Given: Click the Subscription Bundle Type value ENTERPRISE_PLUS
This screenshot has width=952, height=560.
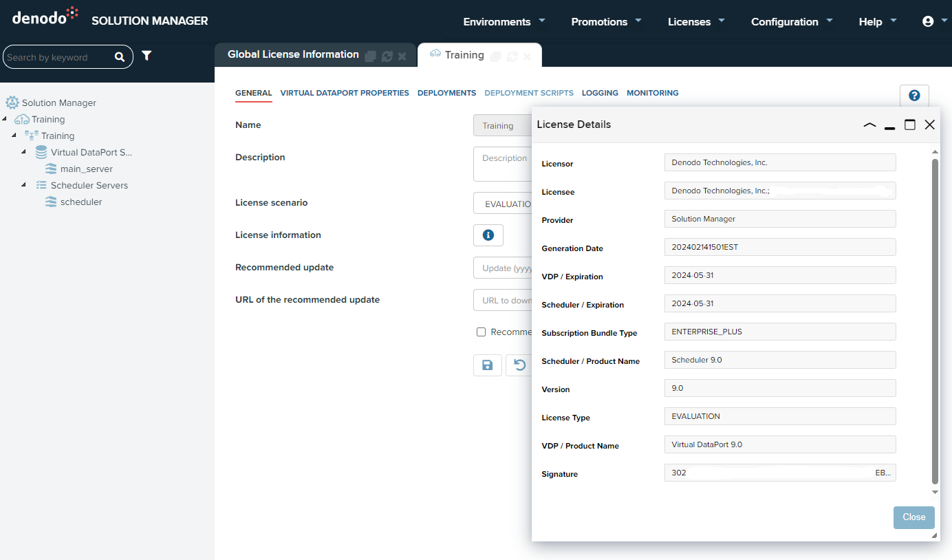Looking at the screenshot, I should (780, 332).
